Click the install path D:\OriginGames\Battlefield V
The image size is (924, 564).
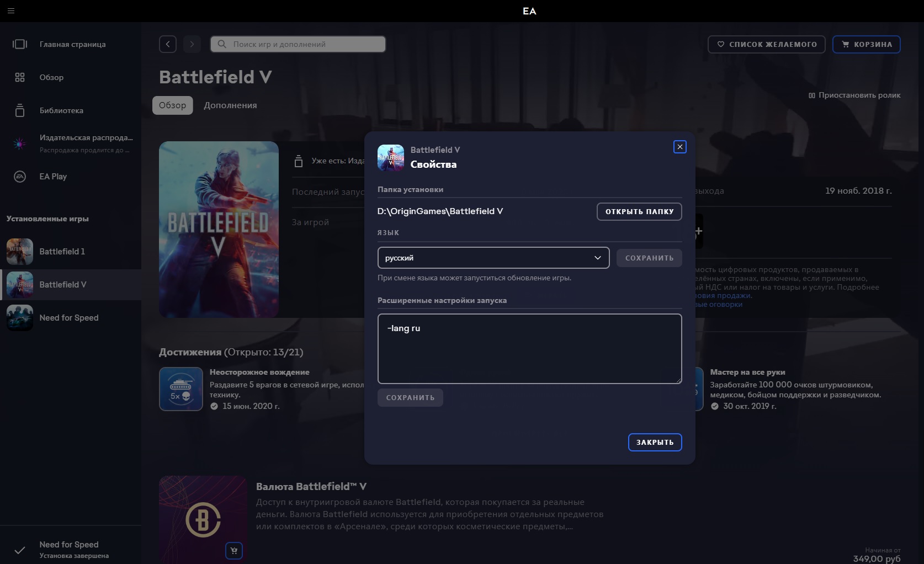(440, 211)
